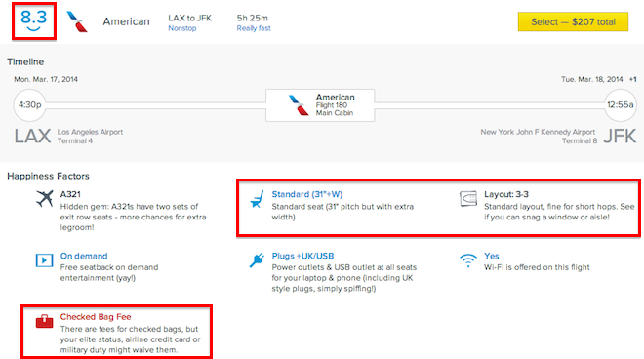The height and width of the screenshot is (359, 644).
Task: Click the Mon. Mar. 17, 2014 date
Action: click(x=46, y=79)
